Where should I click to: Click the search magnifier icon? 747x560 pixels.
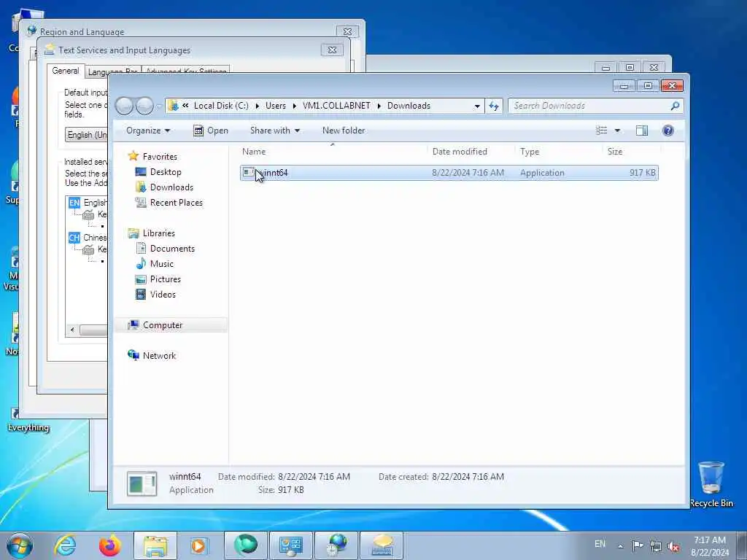[x=675, y=106]
